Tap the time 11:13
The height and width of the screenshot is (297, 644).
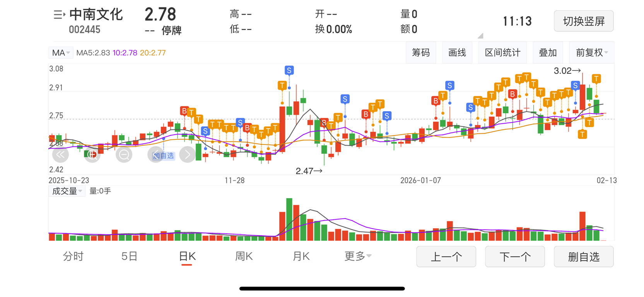[517, 21]
